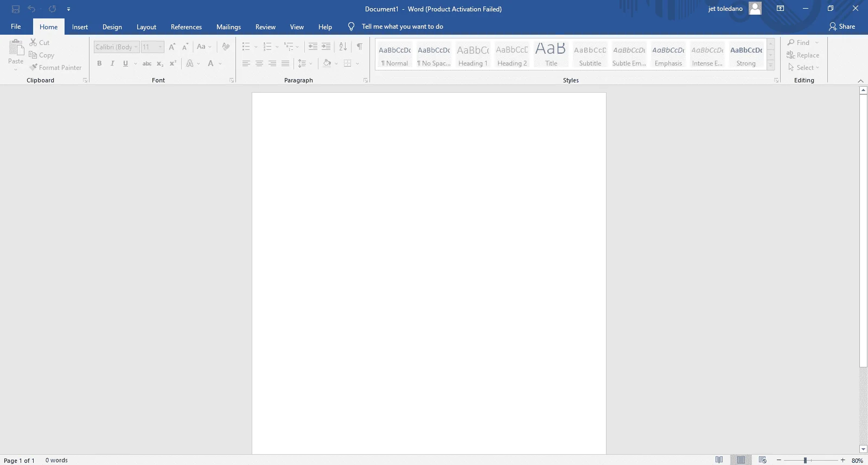
Task: Shrink font size with smaller A icon
Action: point(185,47)
